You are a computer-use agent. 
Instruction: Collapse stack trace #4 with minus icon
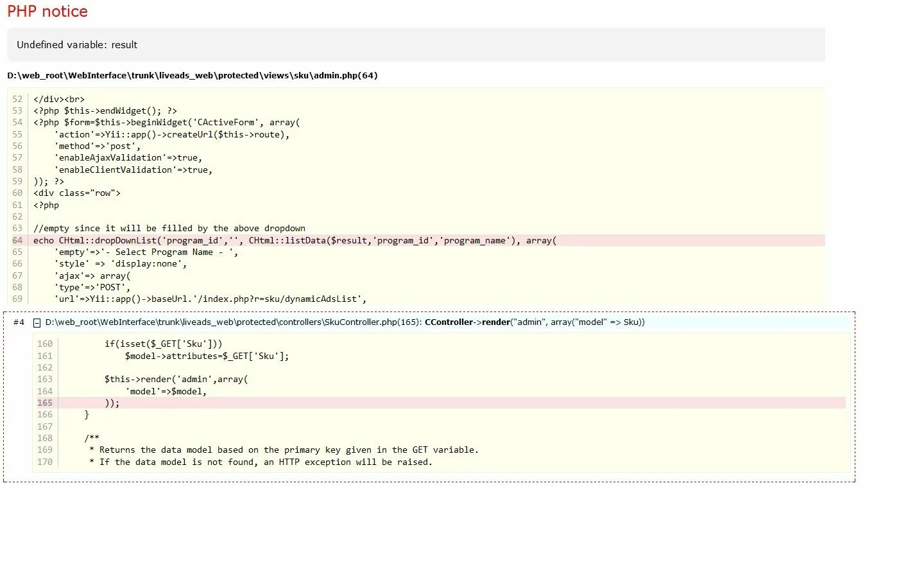[37, 323]
